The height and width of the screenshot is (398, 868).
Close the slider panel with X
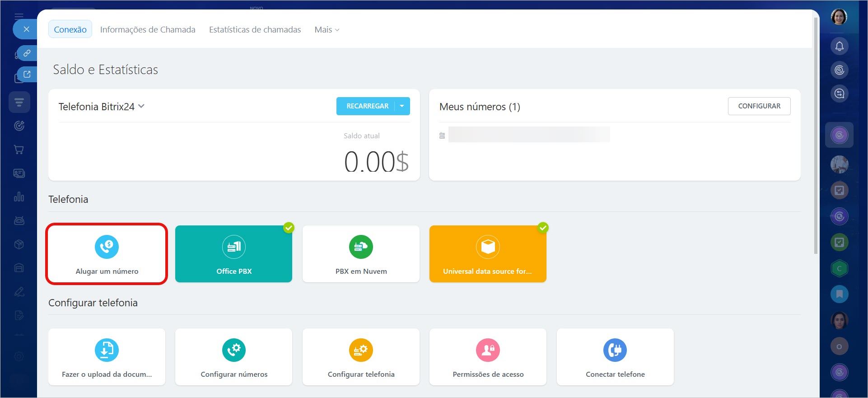click(26, 29)
